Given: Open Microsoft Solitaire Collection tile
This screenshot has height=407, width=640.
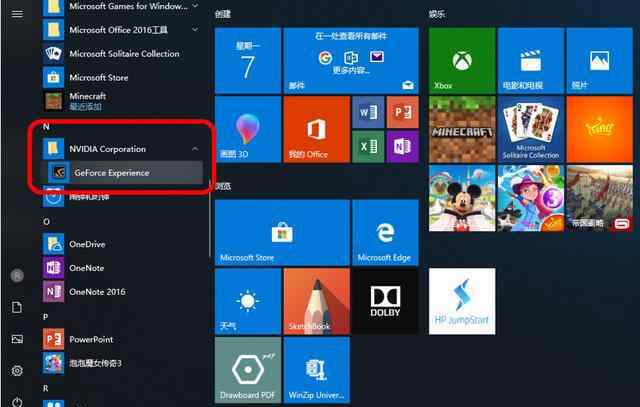Looking at the screenshot, I should 531,129.
